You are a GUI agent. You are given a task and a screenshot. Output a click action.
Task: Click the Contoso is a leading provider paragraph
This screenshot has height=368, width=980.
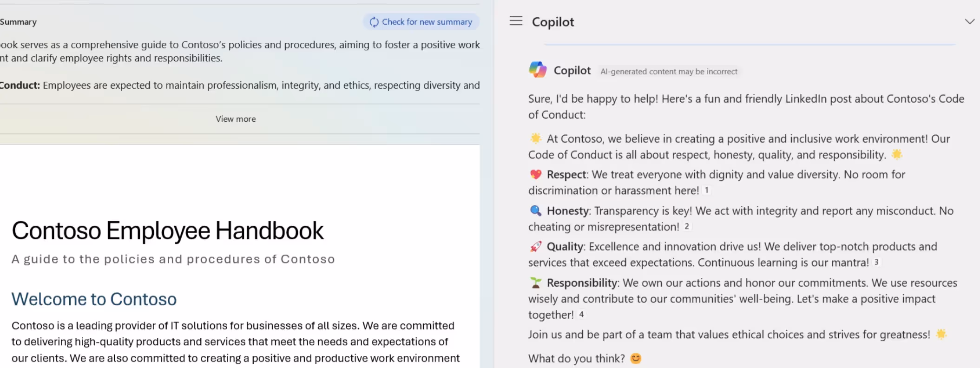[x=236, y=342]
